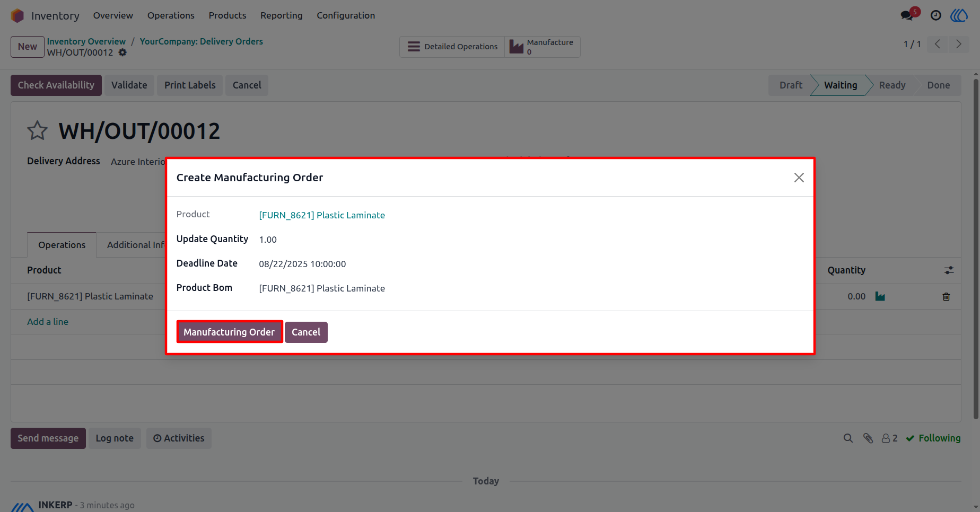Select the Operations tab
The image size is (980, 512).
(x=62, y=245)
